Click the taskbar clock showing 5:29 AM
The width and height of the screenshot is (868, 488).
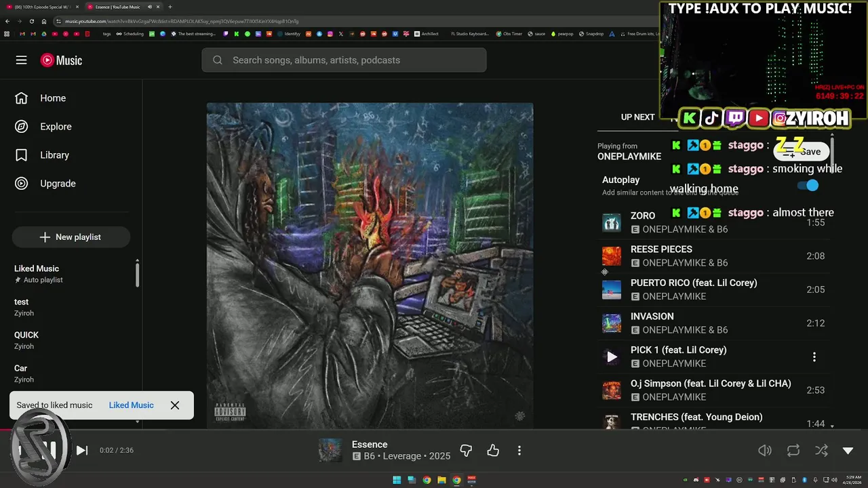[851, 480]
